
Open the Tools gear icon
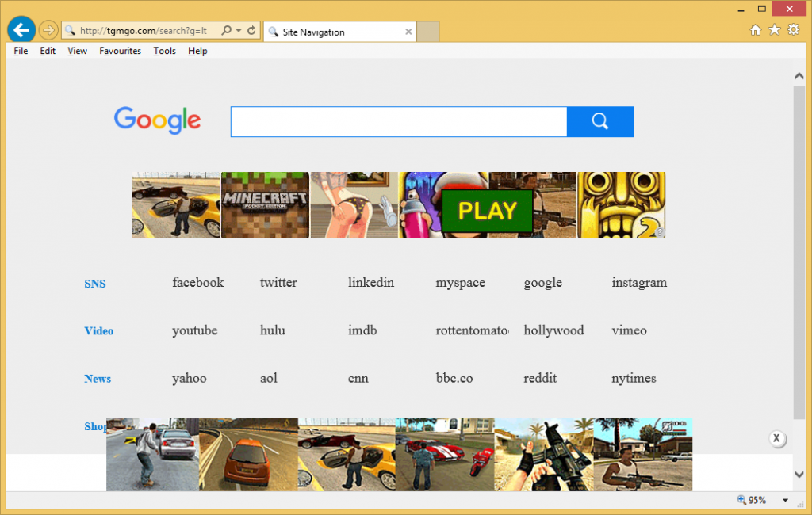click(794, 30)
